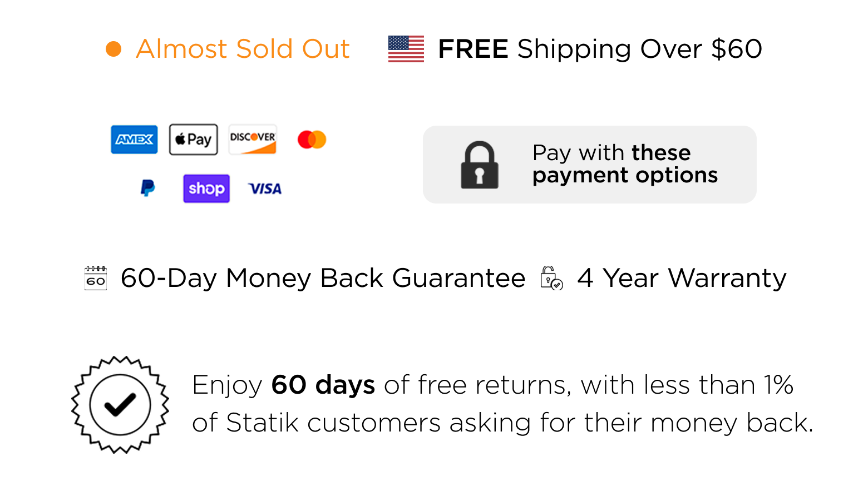
Task: Select the Shop Pay icon
Action: (x=206, y=189)
